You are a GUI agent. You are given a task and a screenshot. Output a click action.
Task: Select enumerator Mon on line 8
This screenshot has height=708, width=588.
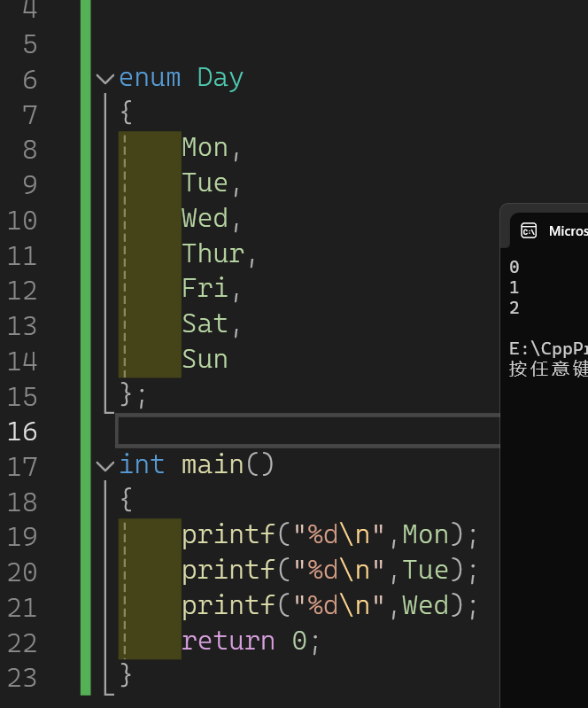pos(205,148)
